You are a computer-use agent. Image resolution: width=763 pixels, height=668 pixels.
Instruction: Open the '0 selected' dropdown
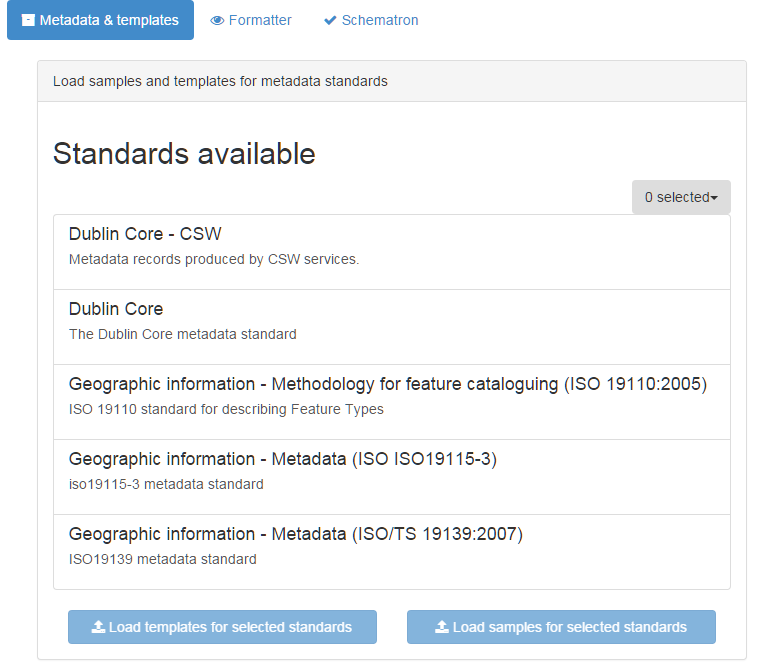(x=681, y=197)
